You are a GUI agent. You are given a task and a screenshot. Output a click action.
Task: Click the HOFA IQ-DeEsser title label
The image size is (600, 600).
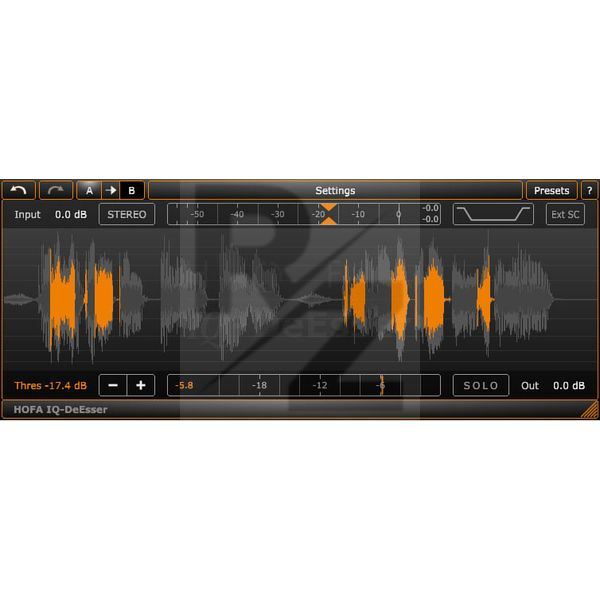coord(60,409)
